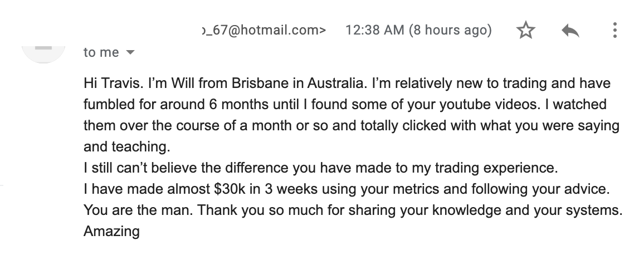Click 'Thank you so much' in the email
The image size is (644, 255).
pos(250,210)
